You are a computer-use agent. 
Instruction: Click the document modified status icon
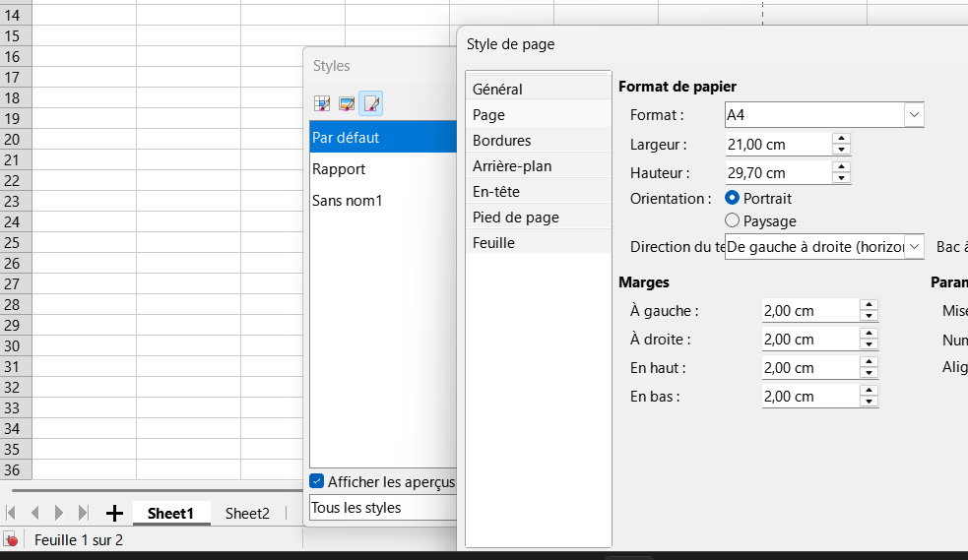[x=12, y=539]
